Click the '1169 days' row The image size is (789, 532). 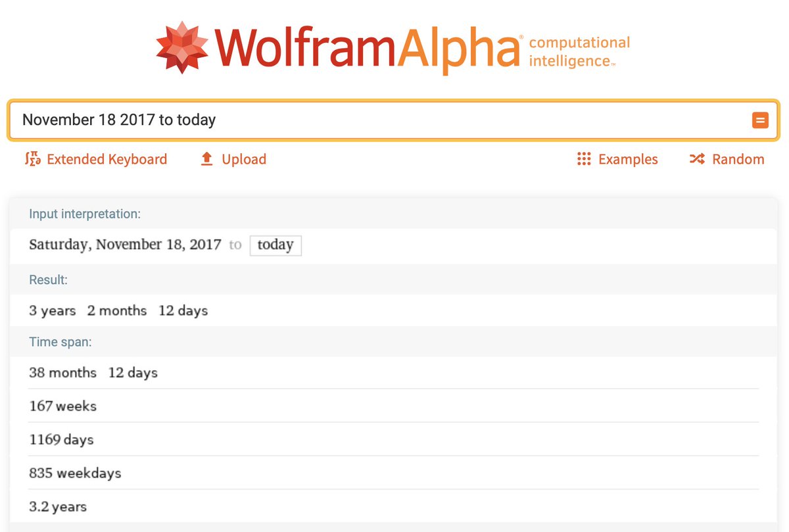point(393,439)
